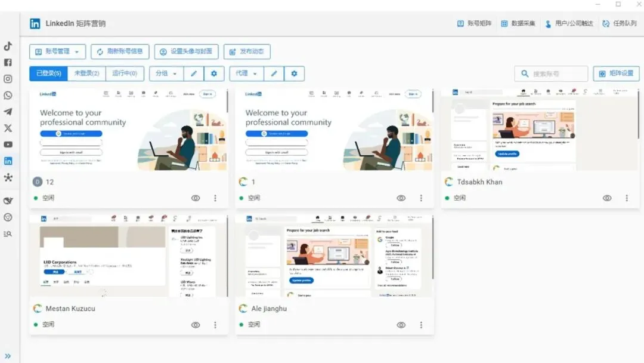Click the account name 'Ale jianghu'
644x363 pixels.
[x=269, y=309]
